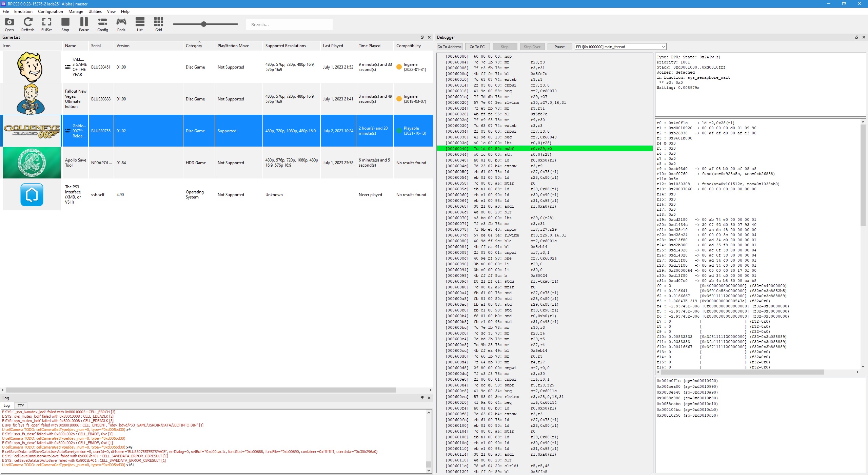Select Fallout 3 Vault Boy game icon
Viewport: 868px width, 475px height.
[x=32, y=67]
